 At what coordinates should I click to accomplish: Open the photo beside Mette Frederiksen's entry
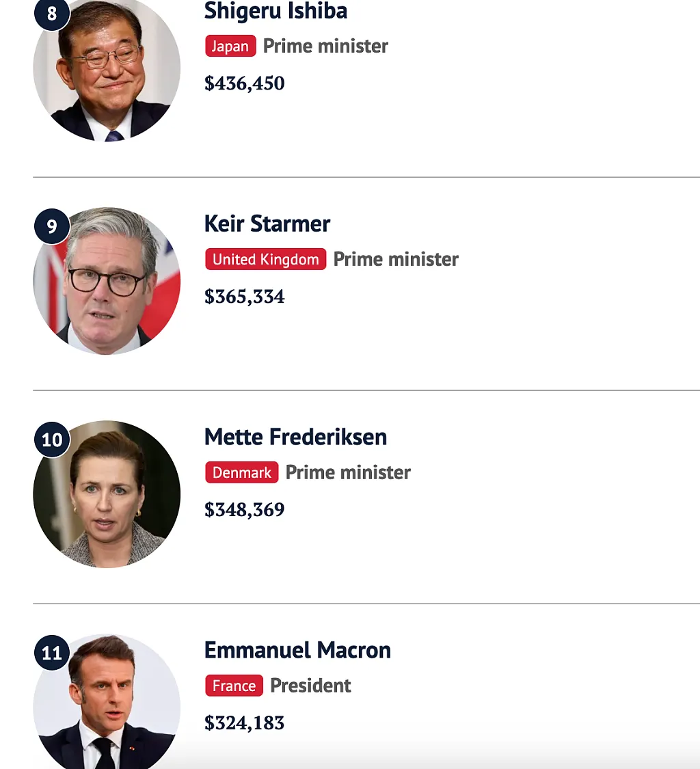(107, 494)
